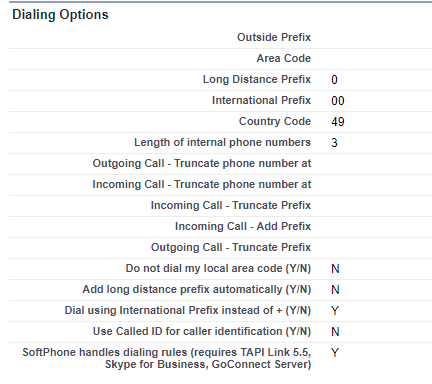Click the internal phone number length value 3
432x384 pixels.
tap(334, 143)
